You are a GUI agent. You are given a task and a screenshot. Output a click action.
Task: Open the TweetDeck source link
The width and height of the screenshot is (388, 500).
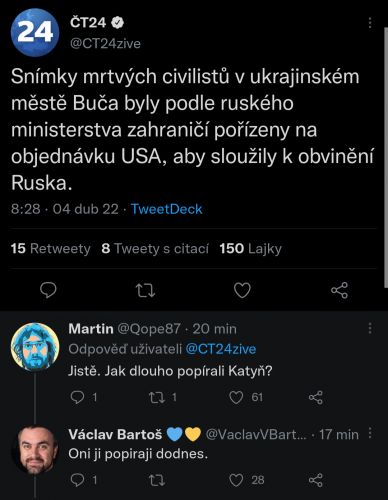click(167, 209)
